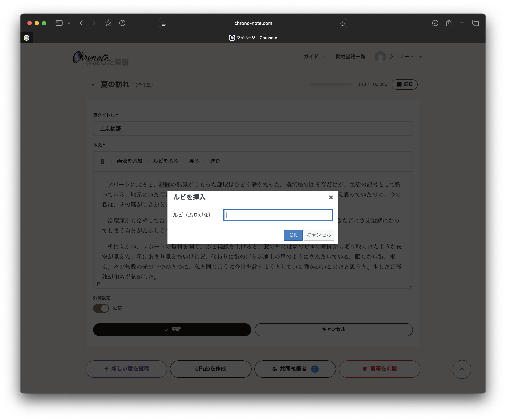Click 画像を追加 in the editor toolbar
Image resolution: width=506 pixels, height=420 pixels.
[x=129, y=161]
